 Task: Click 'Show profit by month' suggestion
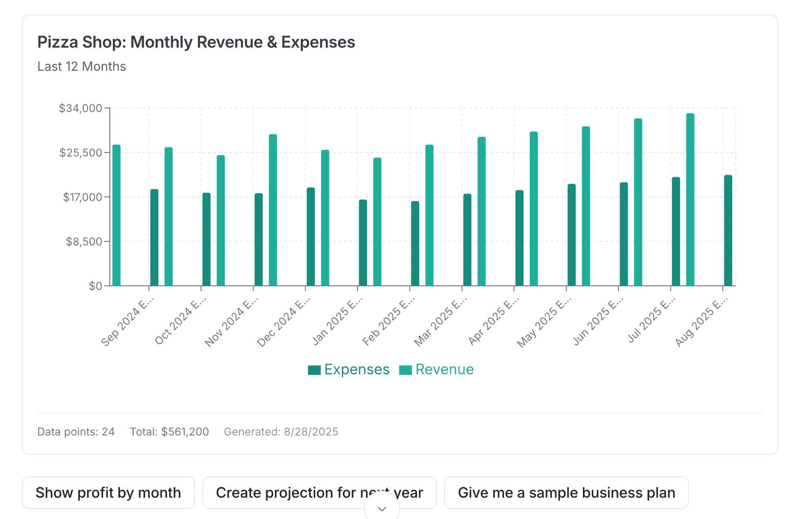108,493
